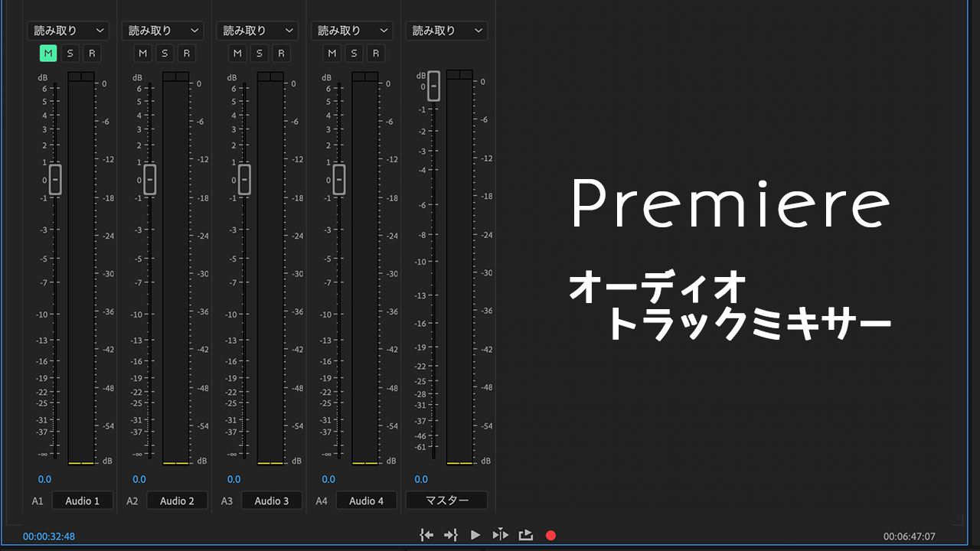Viewport: 980px width, 551px height.
Task: Click the Audio 2 track name field
Action: tap(178, 500)
